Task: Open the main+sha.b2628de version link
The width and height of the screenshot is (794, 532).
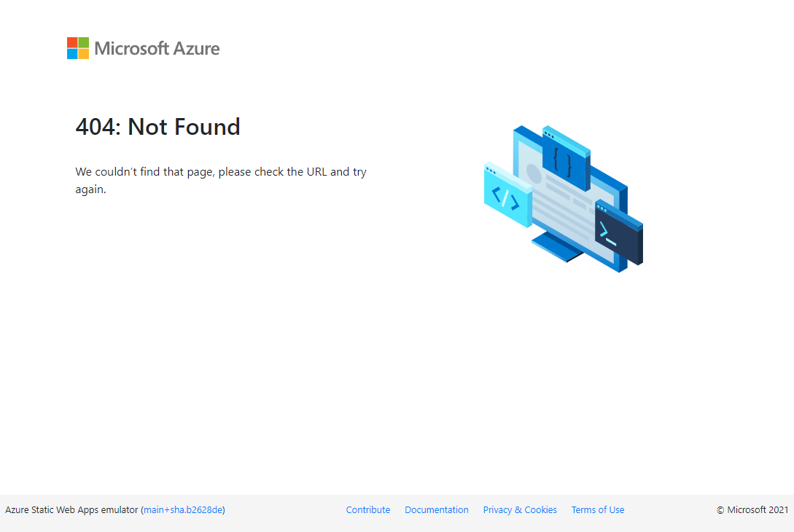Action: coord(183,509)
